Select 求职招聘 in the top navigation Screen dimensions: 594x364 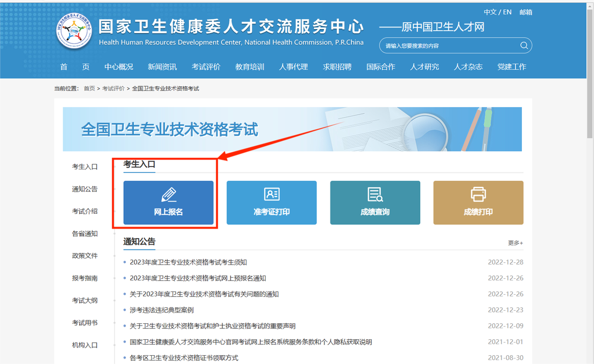pos(337,67)
